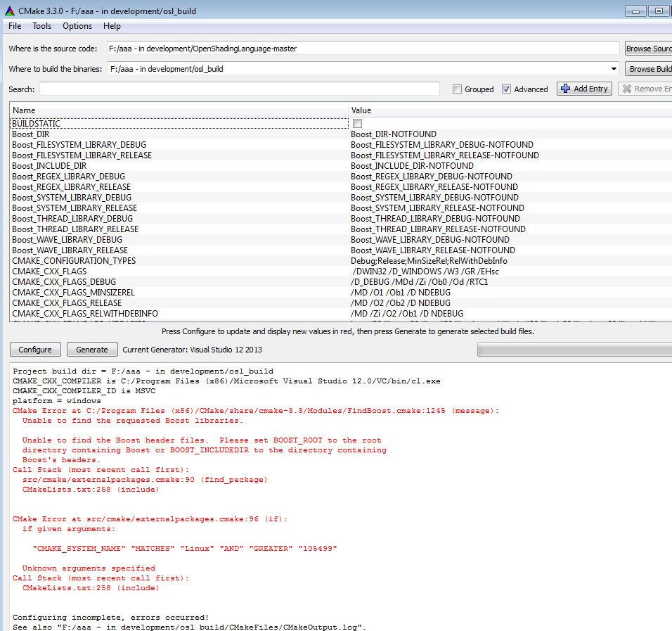The height and width of the screenshot is (631, 672).
Task: Click the Remove Entry X icon
Action: 626,89
